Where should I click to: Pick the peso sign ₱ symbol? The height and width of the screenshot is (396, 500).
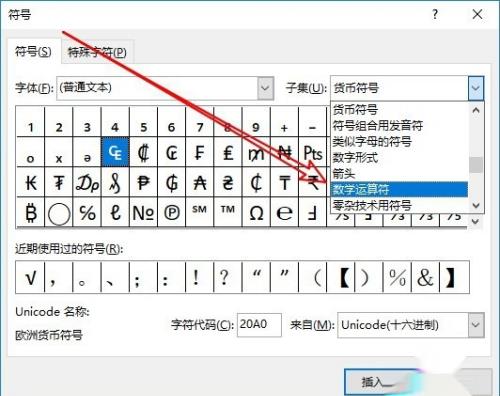(x=143, y=183)
